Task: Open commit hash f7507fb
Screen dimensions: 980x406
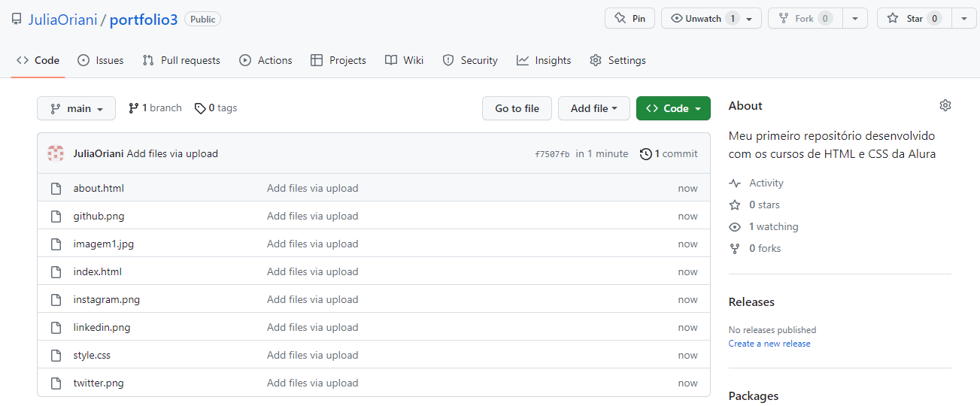Action: (552, 154)
